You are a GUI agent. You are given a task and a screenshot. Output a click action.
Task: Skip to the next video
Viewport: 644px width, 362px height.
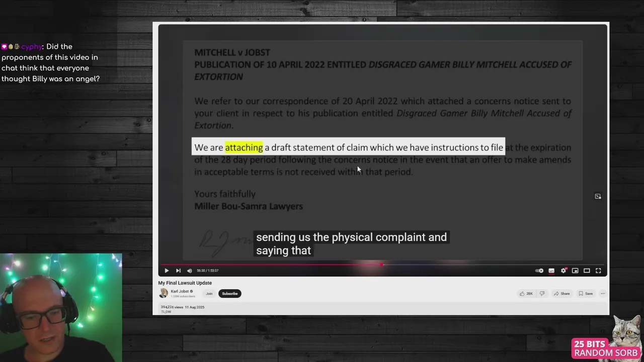(x=178, y=270)
